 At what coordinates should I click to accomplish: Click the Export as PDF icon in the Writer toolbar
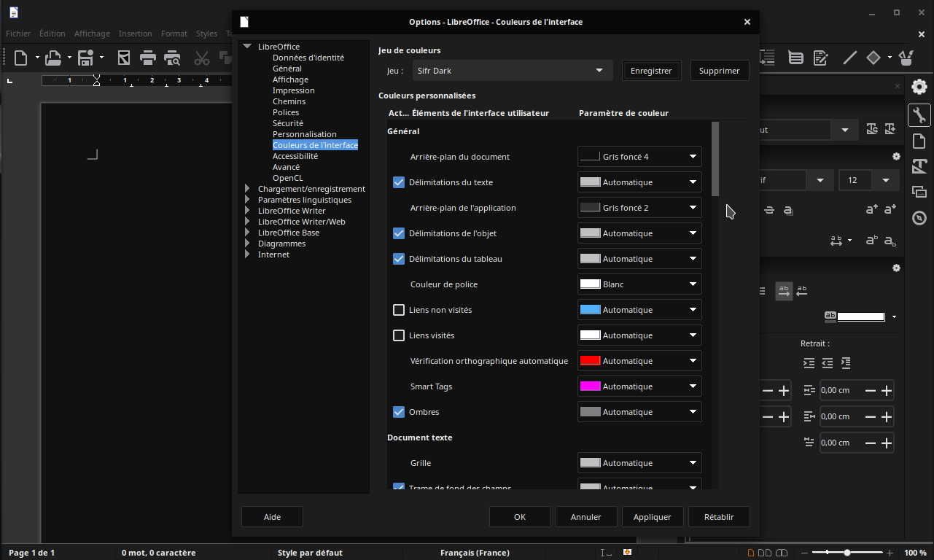124,58
